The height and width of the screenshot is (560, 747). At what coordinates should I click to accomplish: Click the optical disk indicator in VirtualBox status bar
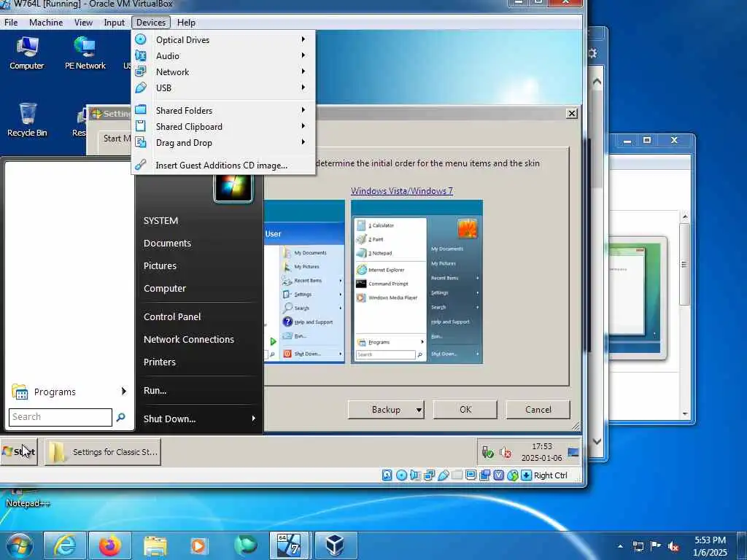coord(402,475)
